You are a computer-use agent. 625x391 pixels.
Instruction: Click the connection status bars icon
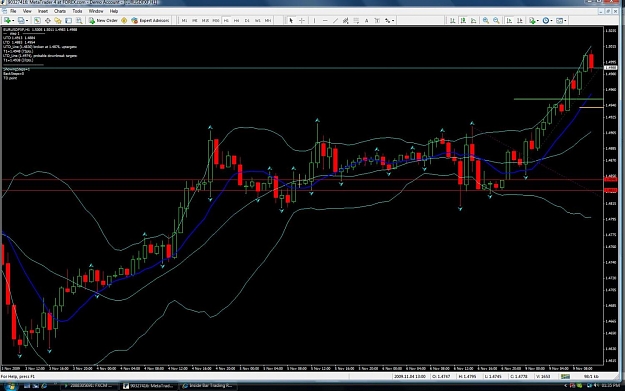click(x=565, y=376)
